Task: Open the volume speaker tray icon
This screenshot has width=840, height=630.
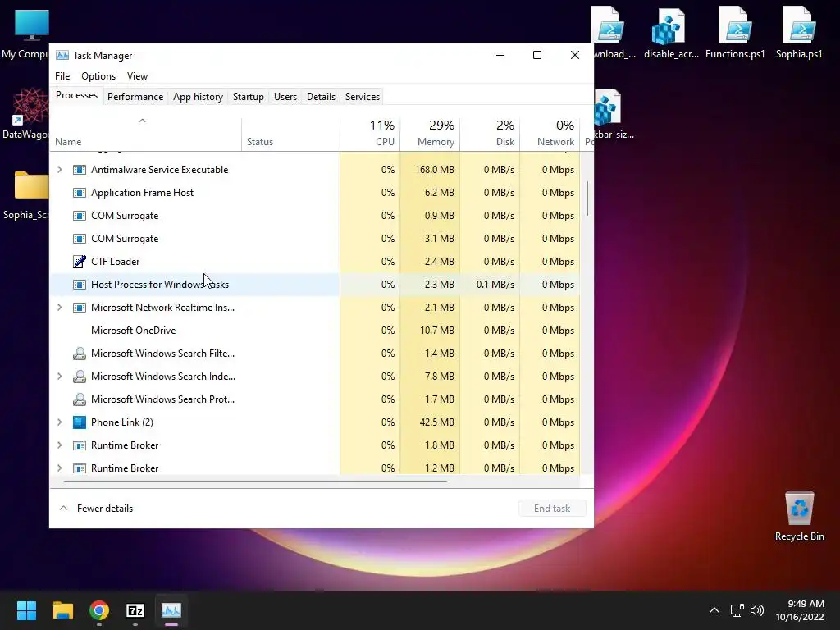Action: click(757, 610)
